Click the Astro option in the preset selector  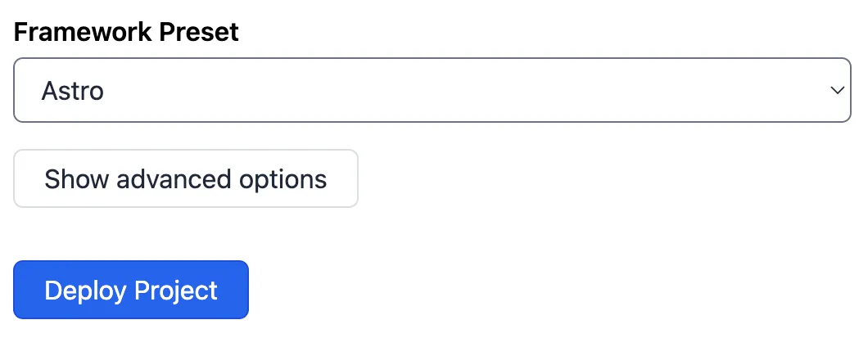tap(73, 90)
